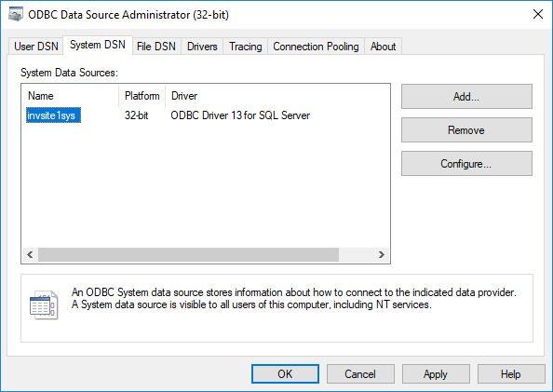The image size is (553, 392).
Task: Switch to Connection Pooling tab
Action: pyautogui.click(x=316, y=47)
